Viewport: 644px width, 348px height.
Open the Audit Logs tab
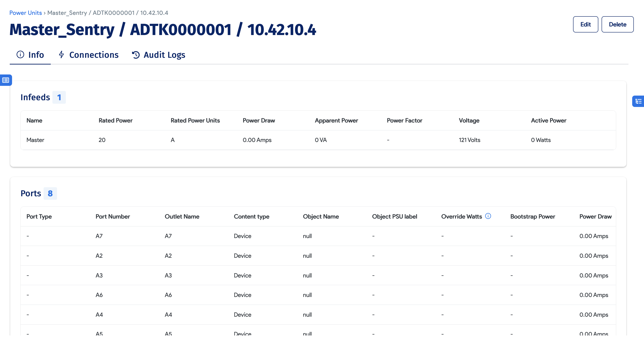[164, 55]
